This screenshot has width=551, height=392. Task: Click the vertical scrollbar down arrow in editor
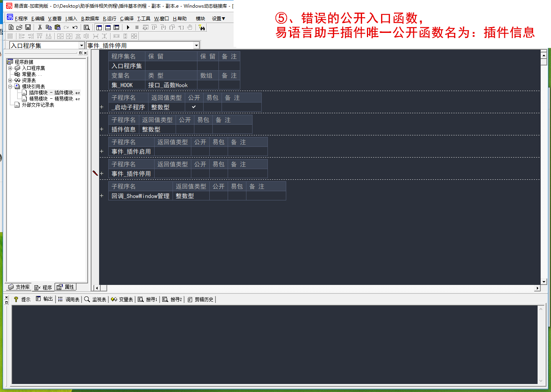coord(544,282)
